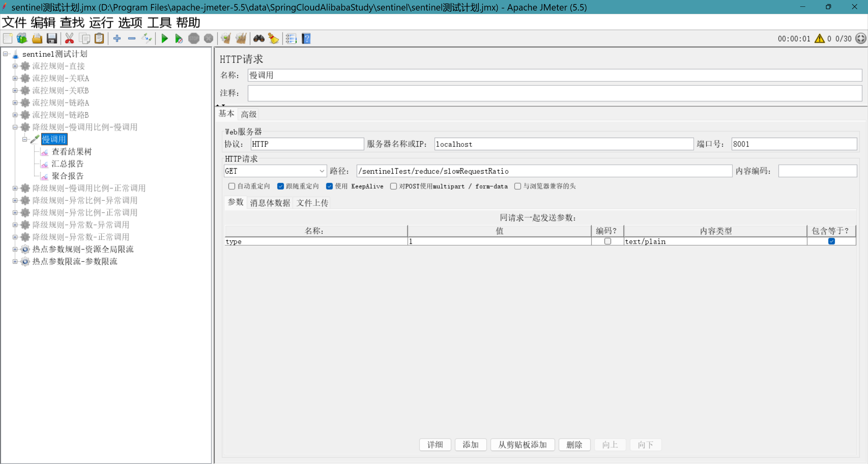Open a test plan with the folder icon

point(37,38)
